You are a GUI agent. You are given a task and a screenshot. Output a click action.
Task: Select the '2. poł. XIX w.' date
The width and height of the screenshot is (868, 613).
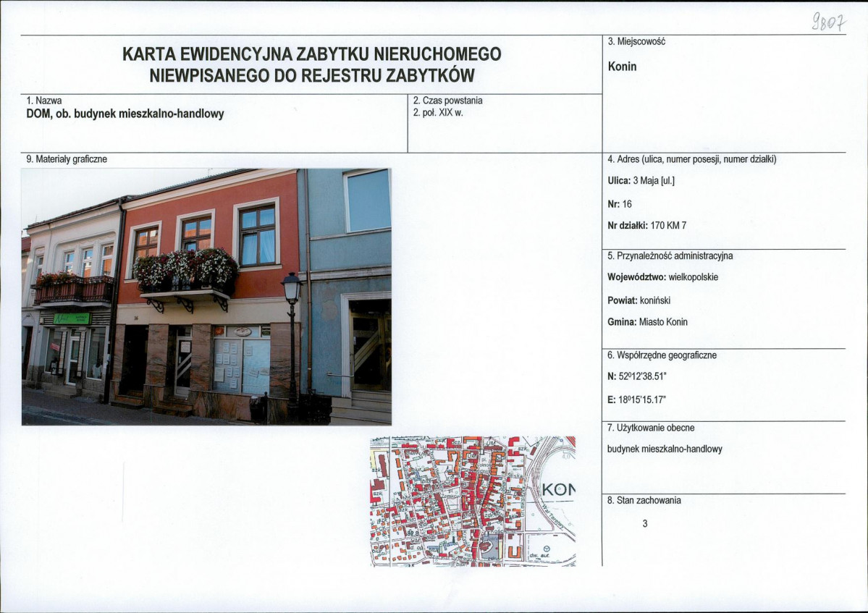point(438,113)
